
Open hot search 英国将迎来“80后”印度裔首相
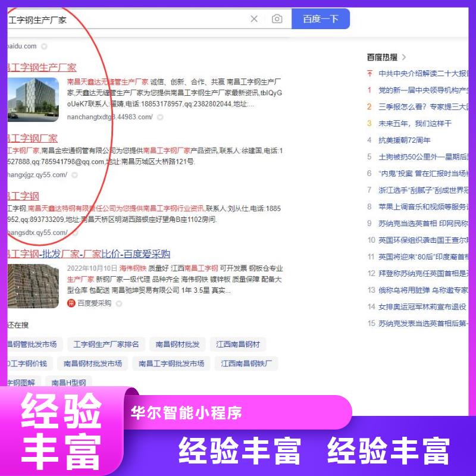[423, 257]
